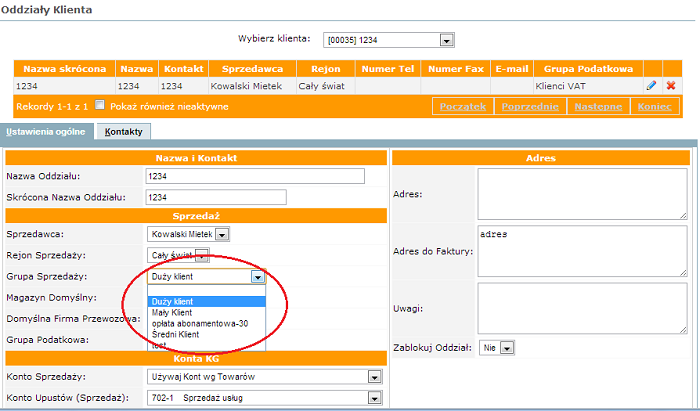Click the Adres text area
The height and width of the screenshot is (411, 700).
pyautogui.click(x=582, y=194)
